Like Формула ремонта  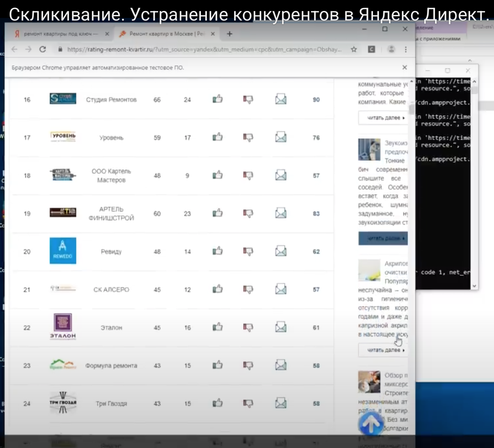point(217,365)
